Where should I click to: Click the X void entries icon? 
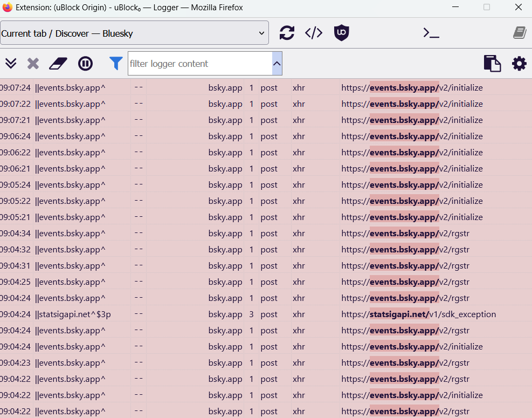point(33,64)
